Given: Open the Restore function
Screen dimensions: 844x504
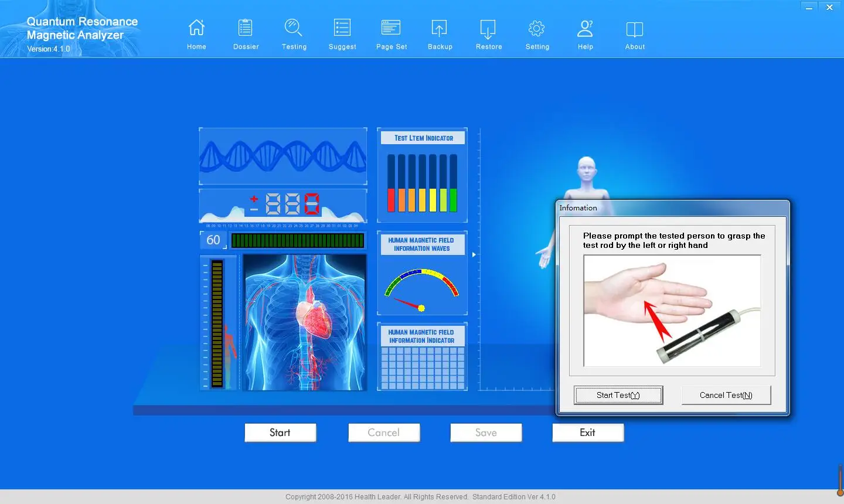Looking at the screenshot, I should [489, 33].
